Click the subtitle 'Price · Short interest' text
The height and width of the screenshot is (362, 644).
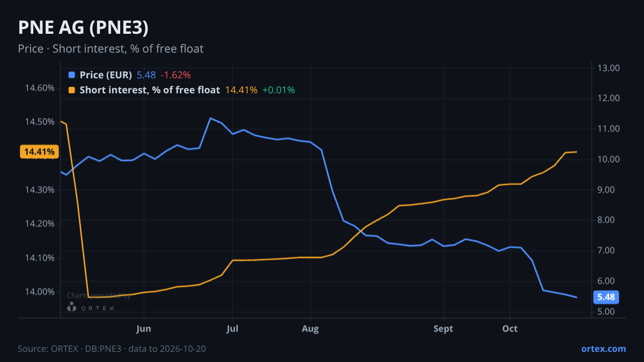[111, 49]
